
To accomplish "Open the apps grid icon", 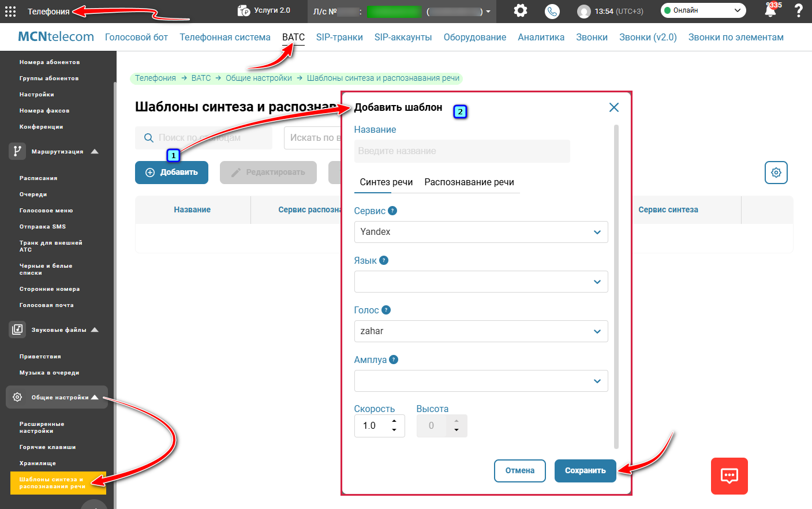I will pyautogui.click(x=10, y=12).
